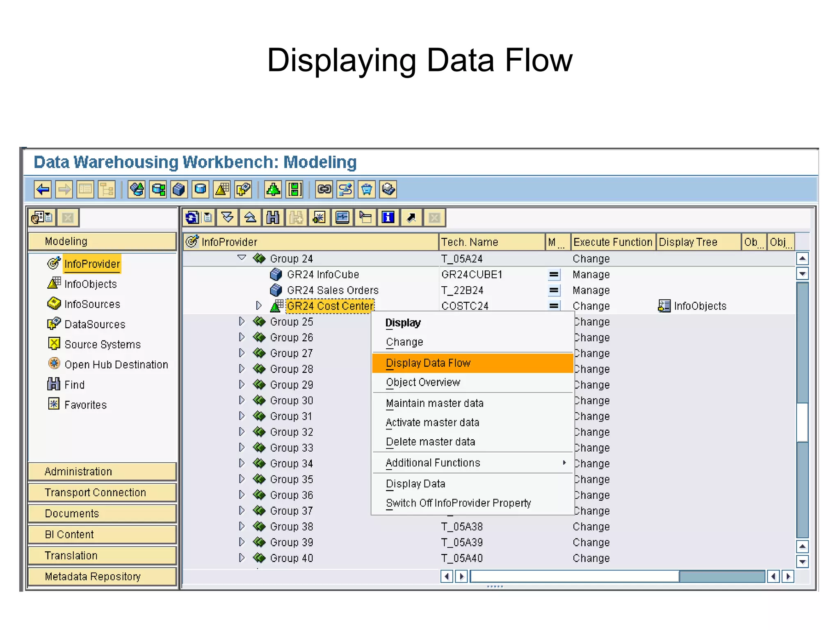Viewport: 840px width, 630px height.
Task: Open the Translation section button
Action: [x=102, y=555]
